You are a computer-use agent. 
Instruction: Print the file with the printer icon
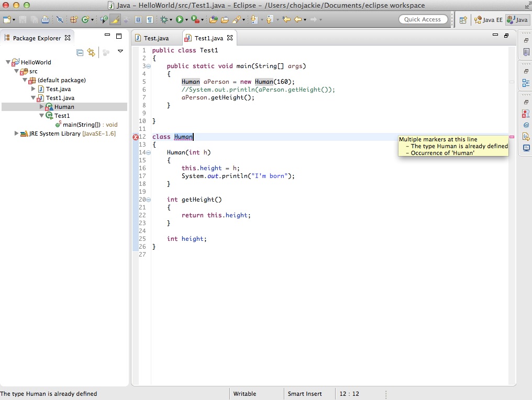pyautogui.click(x=45, y=19)
